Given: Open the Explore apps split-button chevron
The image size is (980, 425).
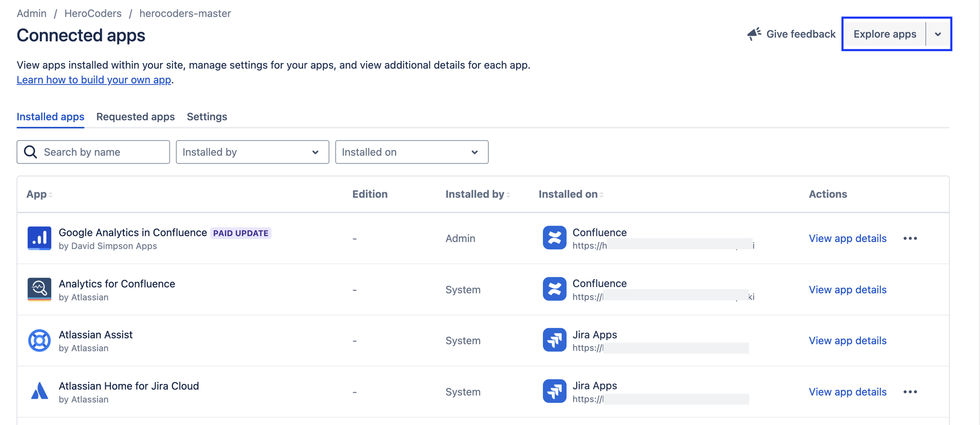Looking at the screenshot, I should tap(938, 34).
